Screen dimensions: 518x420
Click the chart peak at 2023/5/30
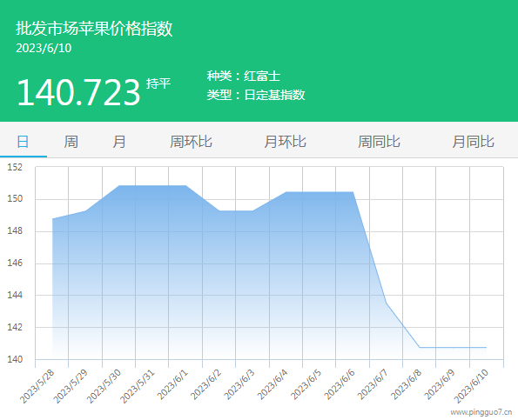point(119,186)
